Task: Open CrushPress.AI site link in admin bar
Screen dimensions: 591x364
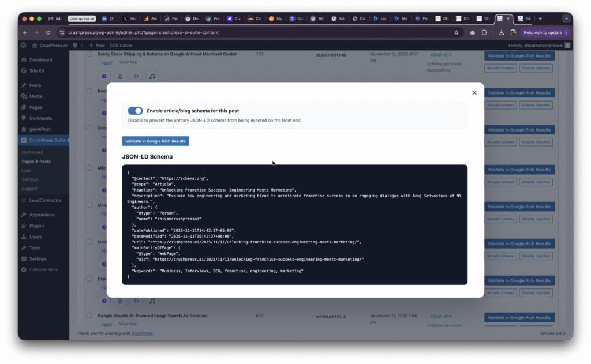Action: [x=50, y=45]
